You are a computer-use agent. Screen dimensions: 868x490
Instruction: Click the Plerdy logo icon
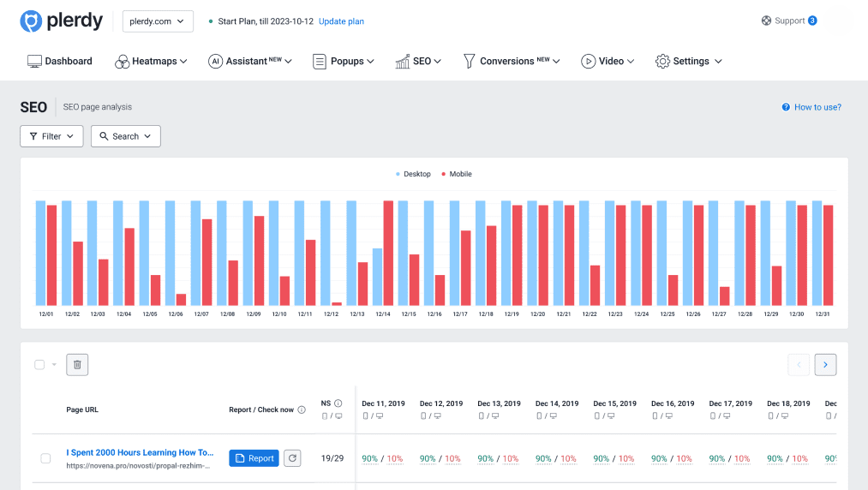coord(31,21)
